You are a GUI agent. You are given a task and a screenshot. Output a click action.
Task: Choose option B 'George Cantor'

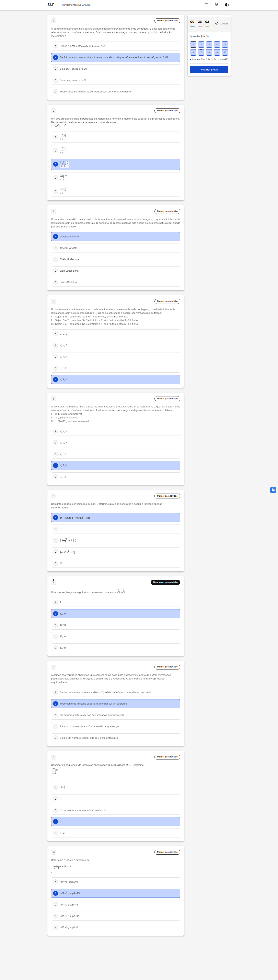click(x=116, y=248)
